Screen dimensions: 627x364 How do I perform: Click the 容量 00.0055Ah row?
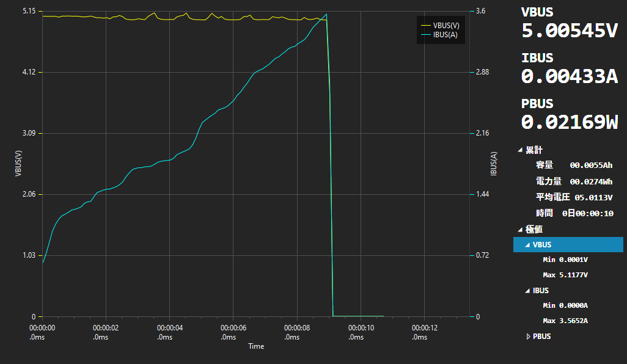click(x=573, y=166)
